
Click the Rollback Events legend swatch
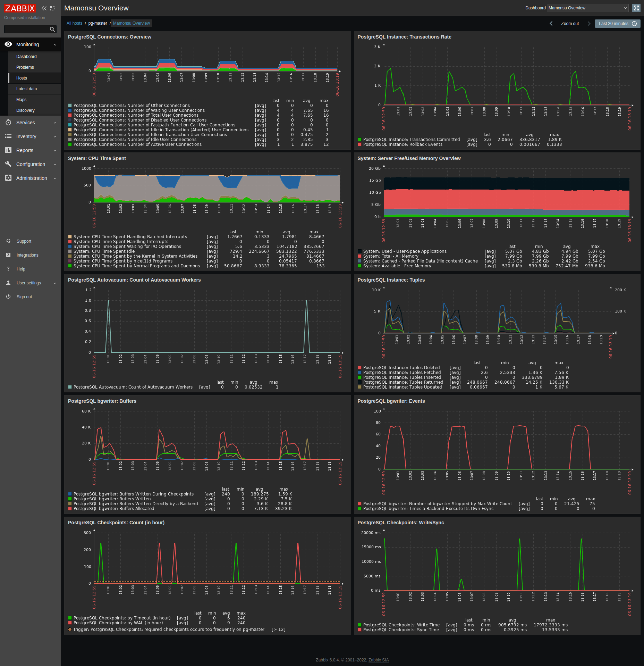(x=359, y=144)
